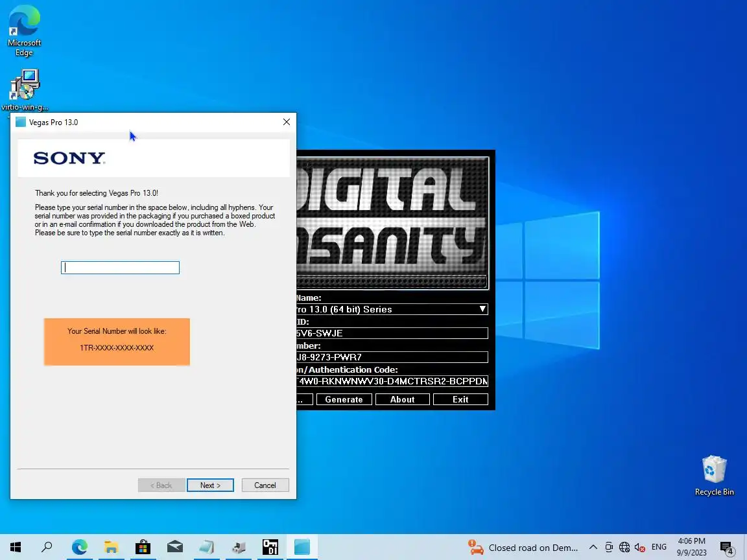The width and height of the screenshot is (747, 560).
Task: Close the Vegas Pro 13.0 dialog
Action: 287,122
